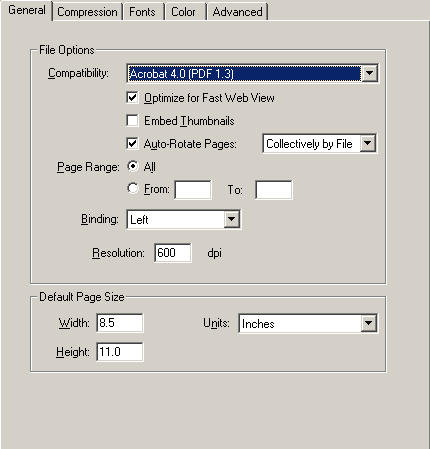Click the From page number field

click(193, 190)
